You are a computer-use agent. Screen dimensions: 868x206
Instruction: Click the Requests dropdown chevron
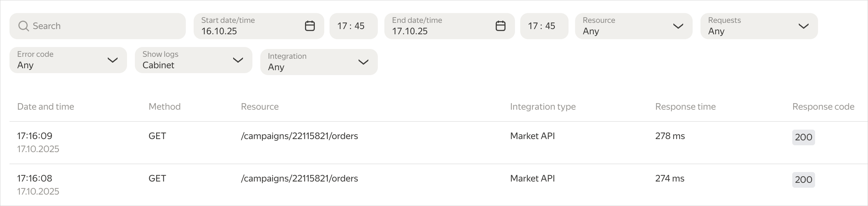(804, 26)
